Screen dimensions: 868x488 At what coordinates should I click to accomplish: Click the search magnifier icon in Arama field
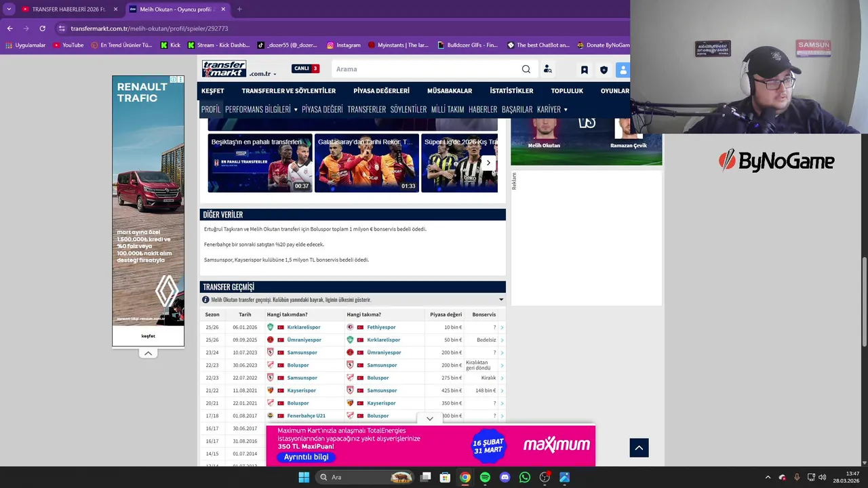click(526, 69)
